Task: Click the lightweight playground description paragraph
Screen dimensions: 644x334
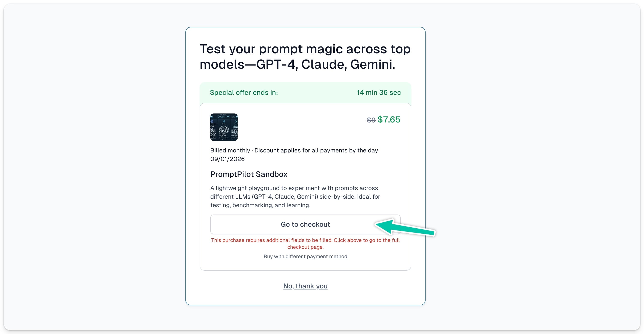Action: [x=295, y=197]
